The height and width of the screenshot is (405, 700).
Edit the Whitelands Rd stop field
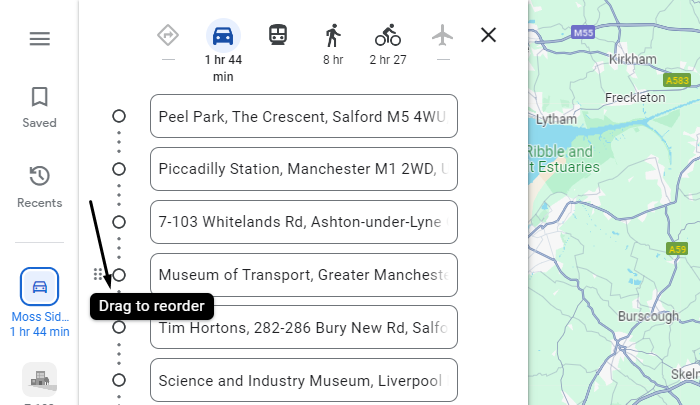[x=304, y=222]
